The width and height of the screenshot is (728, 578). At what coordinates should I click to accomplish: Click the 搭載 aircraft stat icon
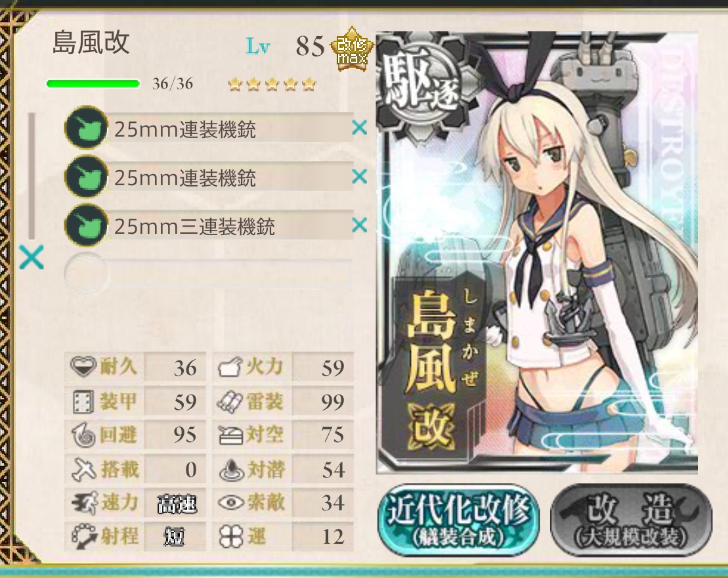click(84, 469)
